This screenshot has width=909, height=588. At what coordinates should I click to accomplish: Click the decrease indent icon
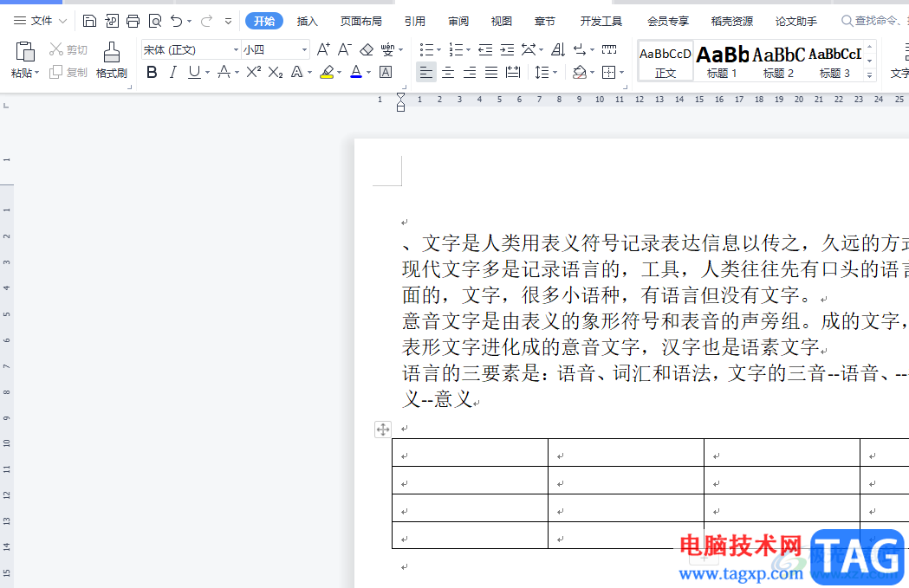pyautogui.click(x=485, y=50)
